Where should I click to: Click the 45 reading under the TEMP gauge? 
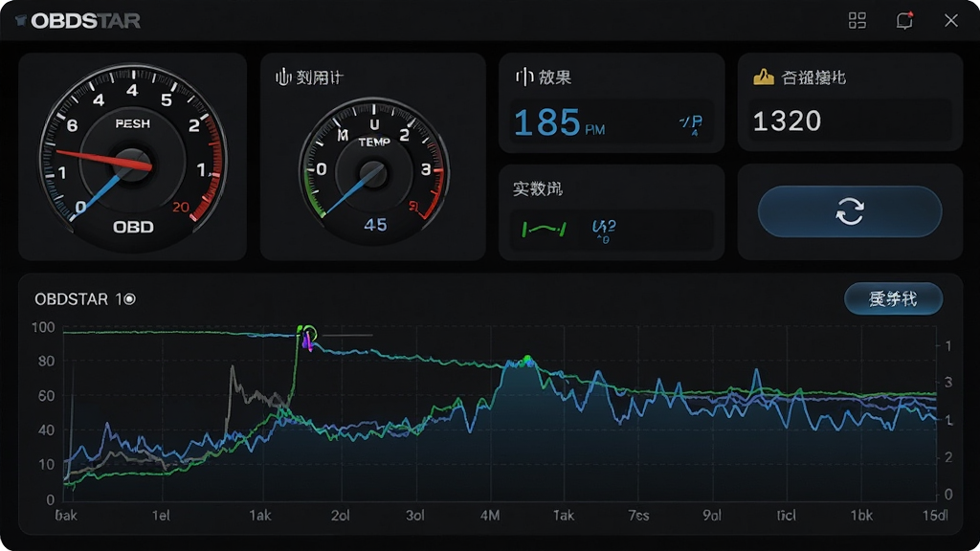pos(375,225)
